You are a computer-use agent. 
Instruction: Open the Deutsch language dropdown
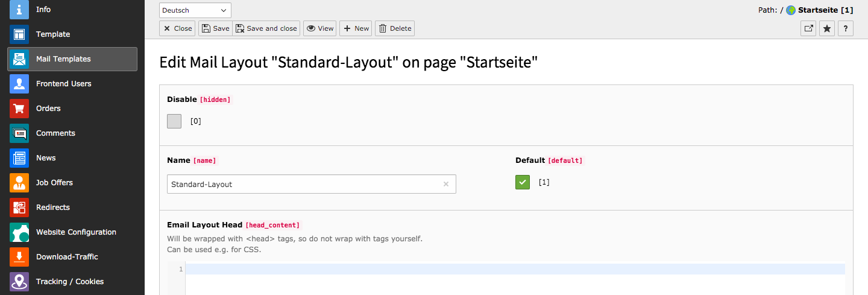pyautogui.click(x=195, y=10)
